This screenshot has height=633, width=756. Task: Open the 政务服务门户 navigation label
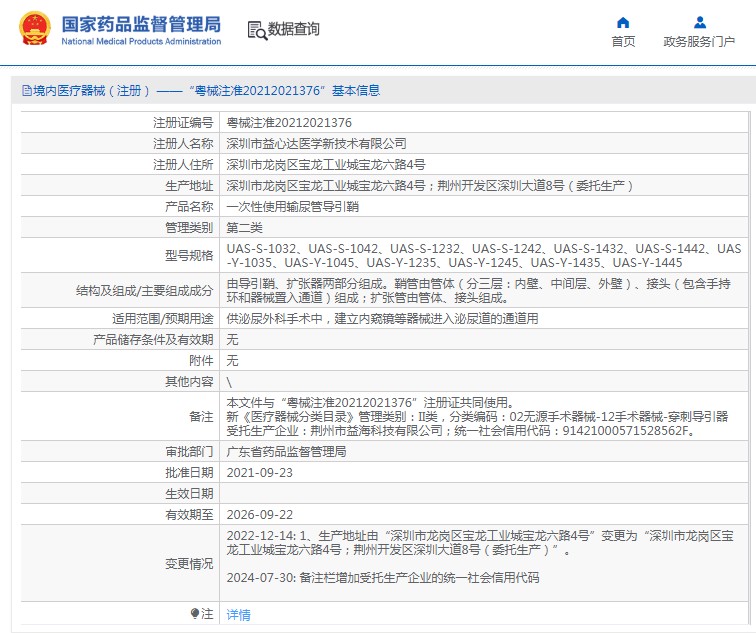(699, 42)
